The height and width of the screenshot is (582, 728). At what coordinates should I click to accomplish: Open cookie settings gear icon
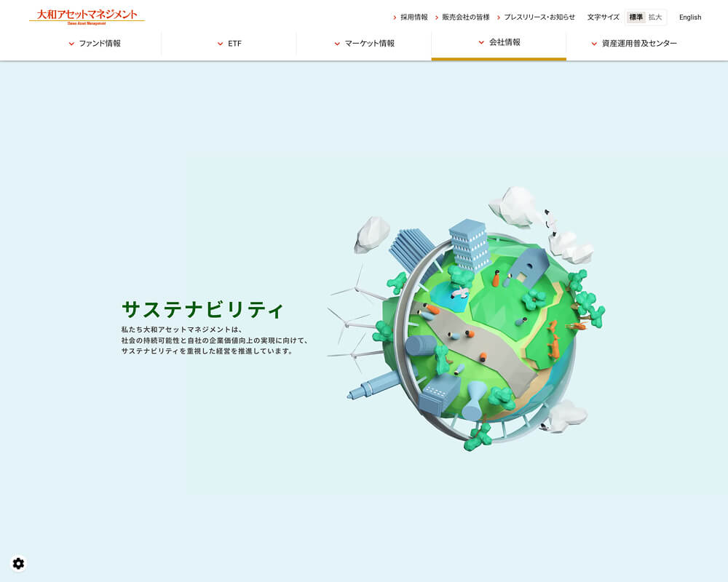[x=18, y=563]
